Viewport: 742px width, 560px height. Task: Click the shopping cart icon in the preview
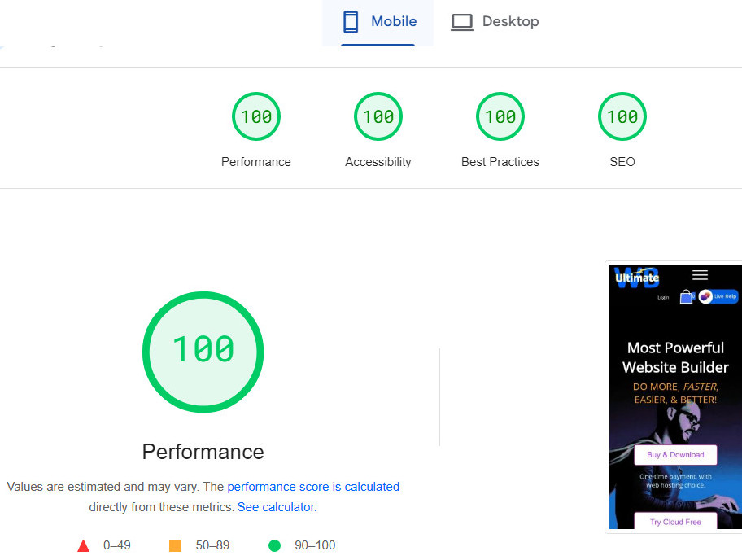tap(686, 295)
